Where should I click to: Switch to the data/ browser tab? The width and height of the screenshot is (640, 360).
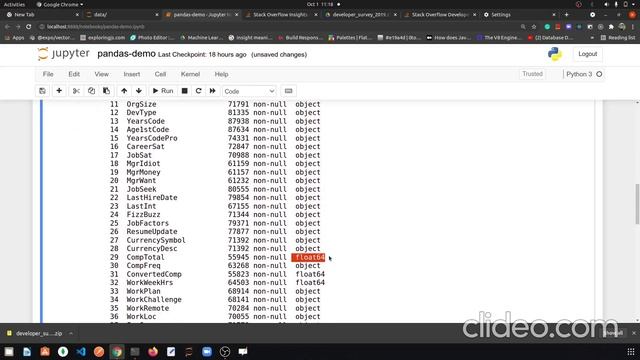[x=122, y=15]
